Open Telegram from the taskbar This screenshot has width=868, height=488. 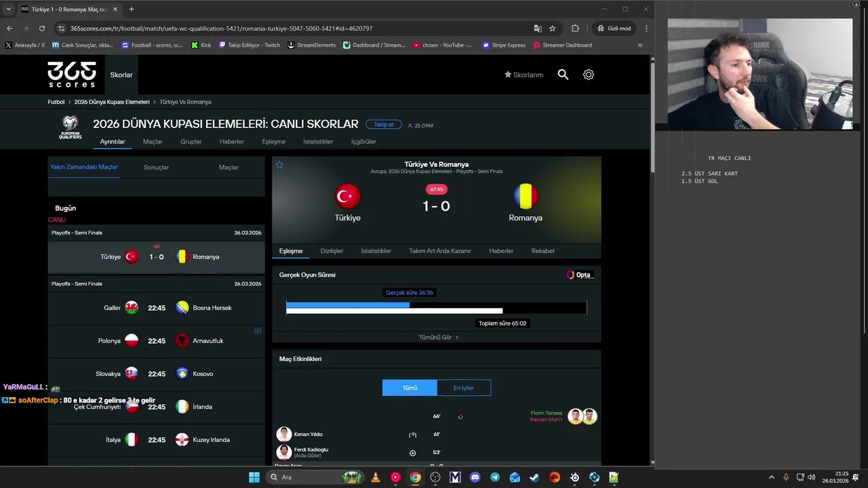(495, 477)
